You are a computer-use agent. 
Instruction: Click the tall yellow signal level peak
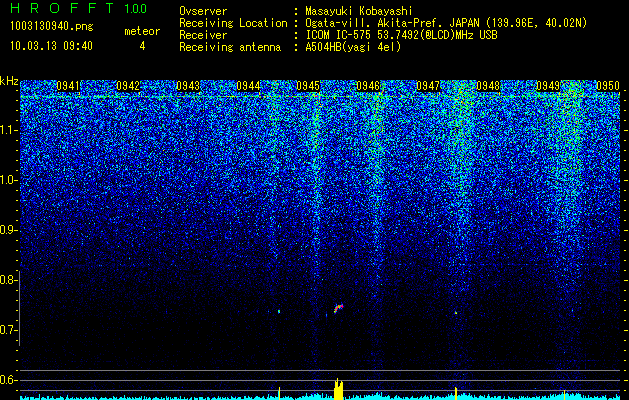(x=339, y=388)
